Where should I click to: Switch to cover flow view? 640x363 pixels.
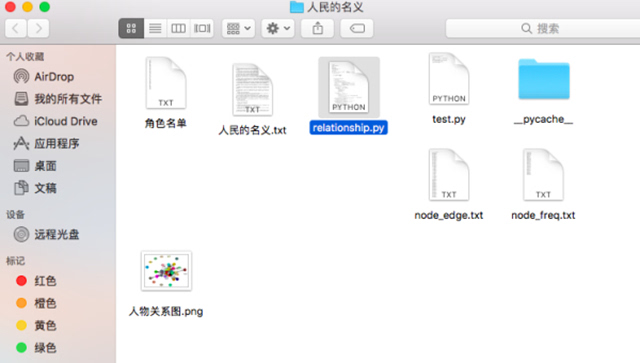[202, 28]
